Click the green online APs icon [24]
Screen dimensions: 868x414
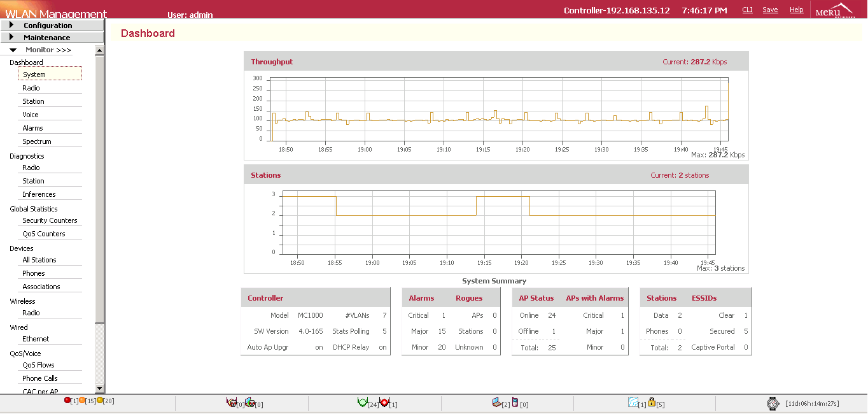pyautogui.click(x=363, y=403)
